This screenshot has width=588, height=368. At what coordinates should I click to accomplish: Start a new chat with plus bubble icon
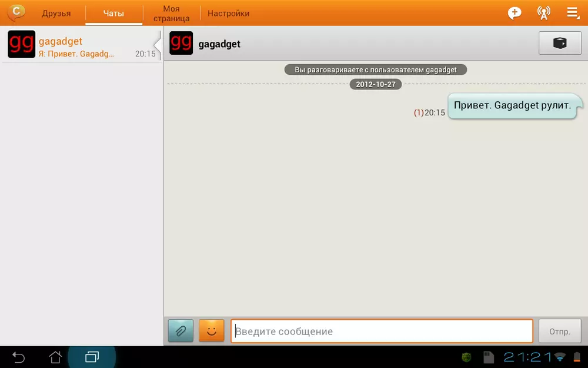(514, 13)
